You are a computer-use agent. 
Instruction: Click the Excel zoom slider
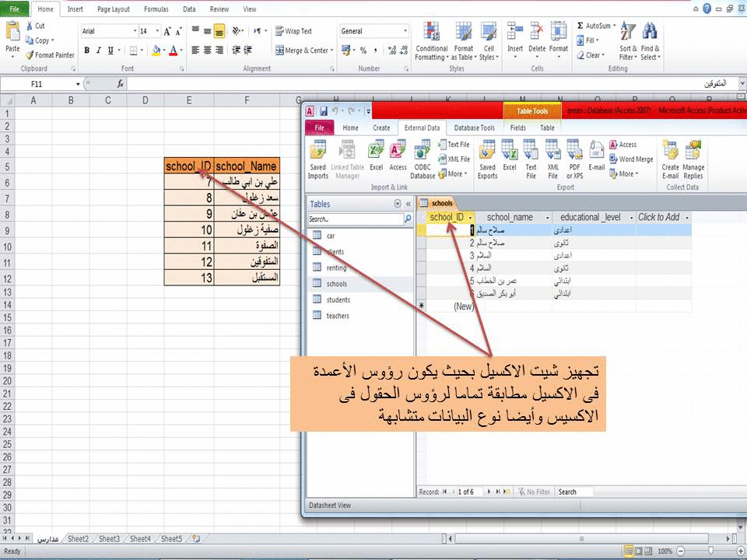(710, 551)
